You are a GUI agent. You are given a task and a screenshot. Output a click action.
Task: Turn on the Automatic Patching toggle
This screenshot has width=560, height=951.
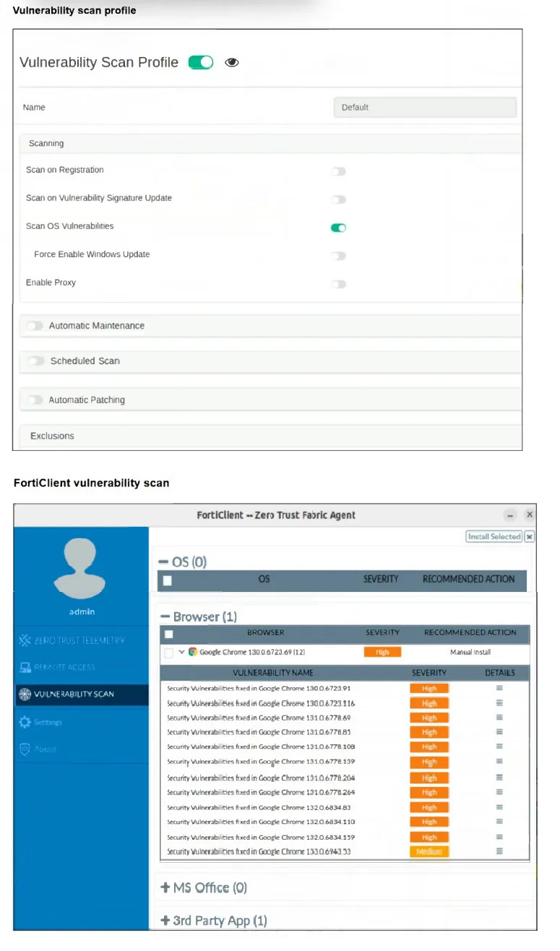click(35, 400)
